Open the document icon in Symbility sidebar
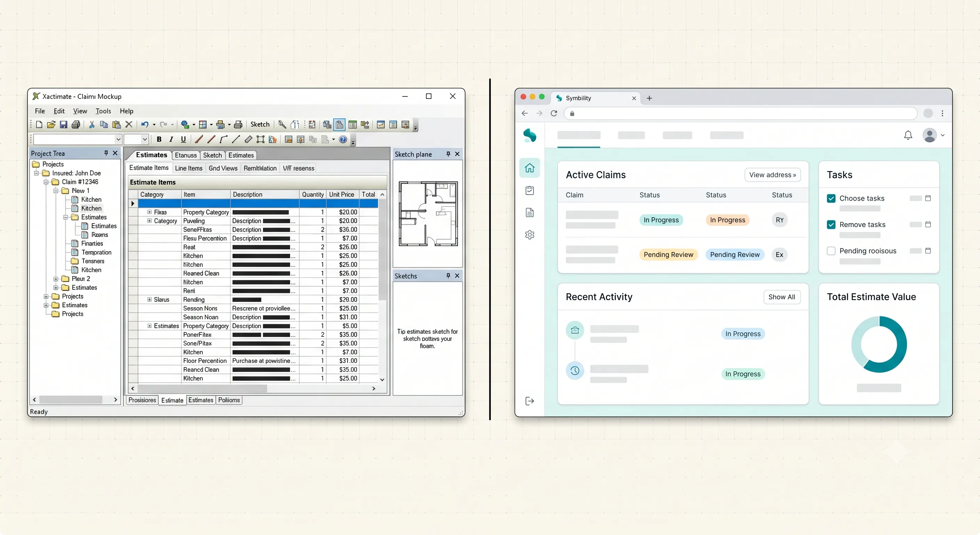 tap(530, 212)
